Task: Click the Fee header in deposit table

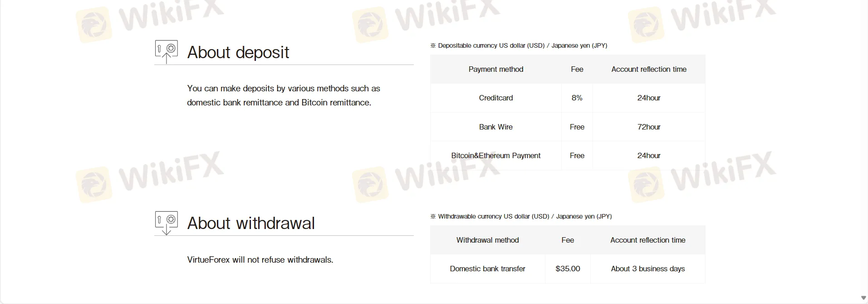Action: coord(577,69)
